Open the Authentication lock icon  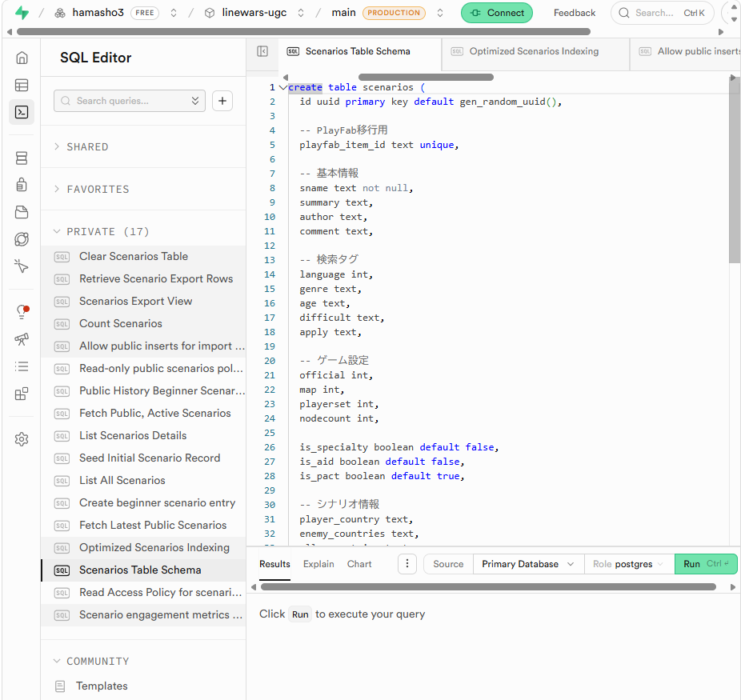pyautogui.click(x=22, y=185)
